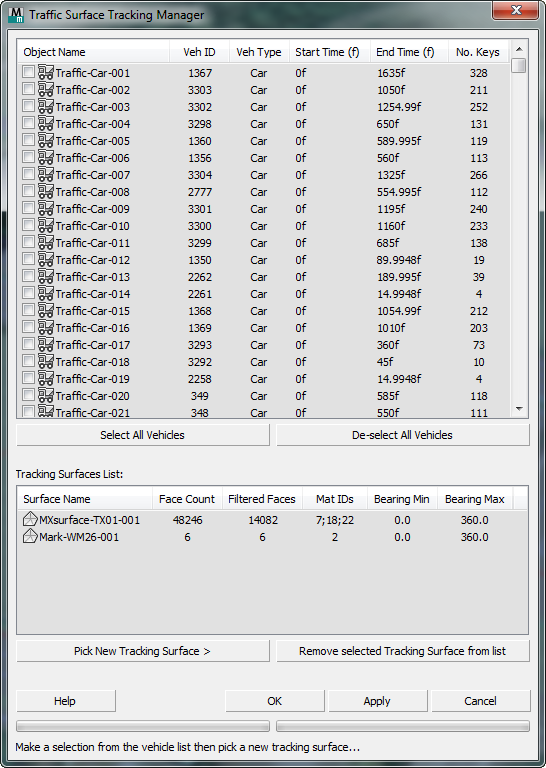Sort surfaces by Face Count header

187,499
